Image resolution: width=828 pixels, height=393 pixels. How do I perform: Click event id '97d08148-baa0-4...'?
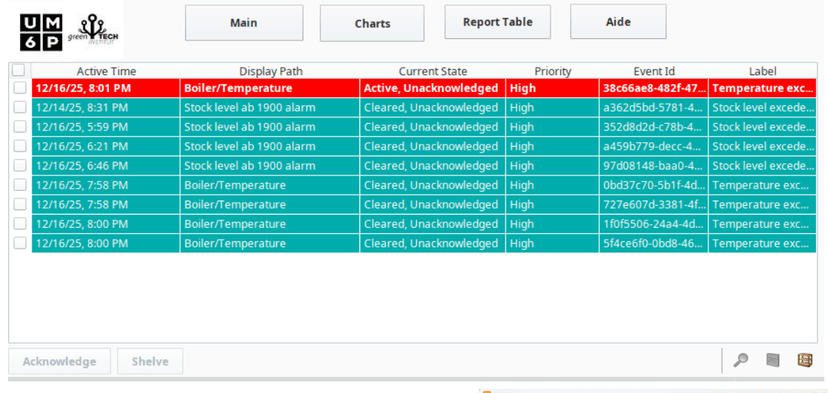coord(654,166)
